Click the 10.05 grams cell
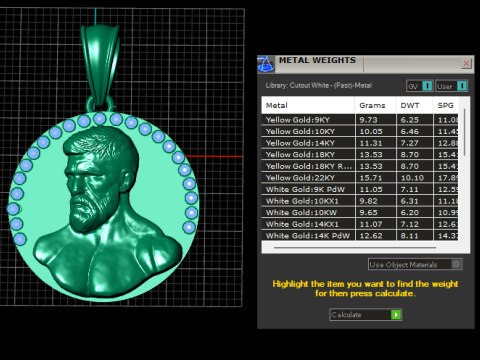 pos(376,131)
